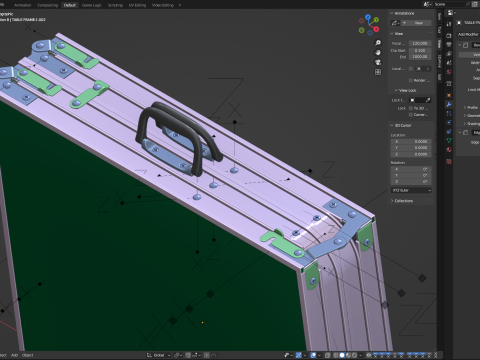Open the Output properties tab icon
Screen dimensions: 480x360
point(449,44)
